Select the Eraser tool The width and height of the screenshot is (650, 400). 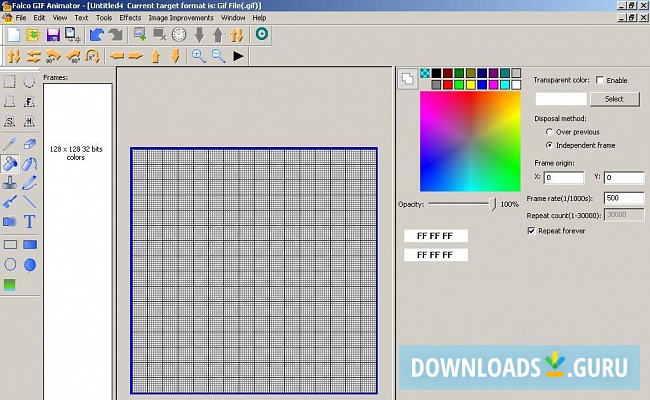pos(29,144)
